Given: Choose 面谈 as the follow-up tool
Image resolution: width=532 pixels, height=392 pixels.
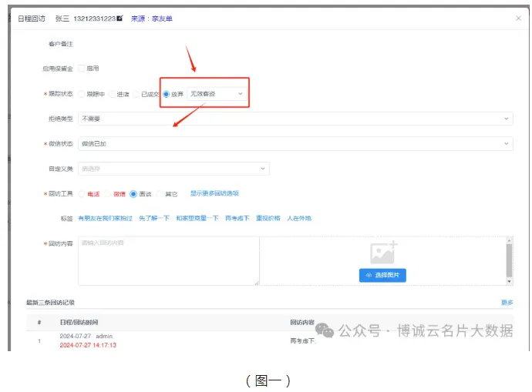Looking at the screenshot, I should pos(133,193).
